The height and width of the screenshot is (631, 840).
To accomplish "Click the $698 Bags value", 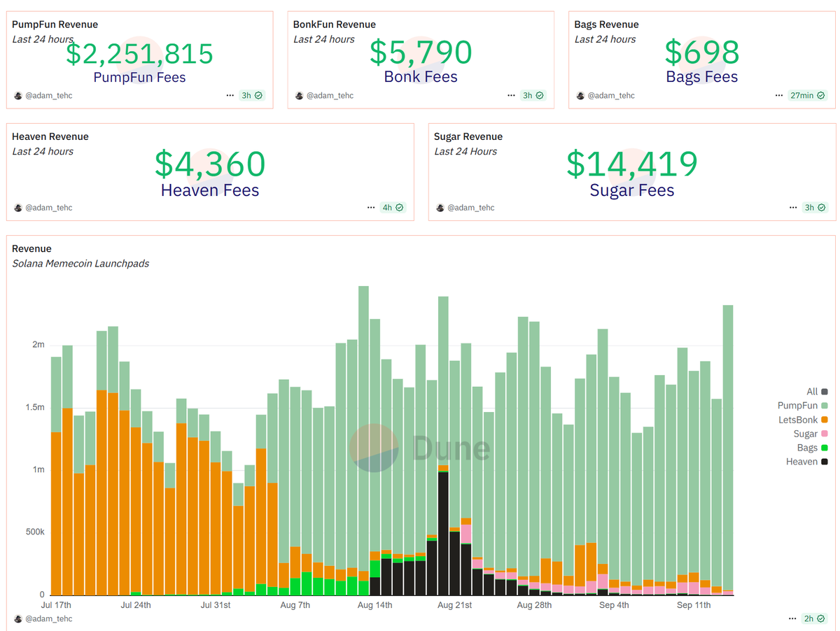I will (x=702, y=53).
